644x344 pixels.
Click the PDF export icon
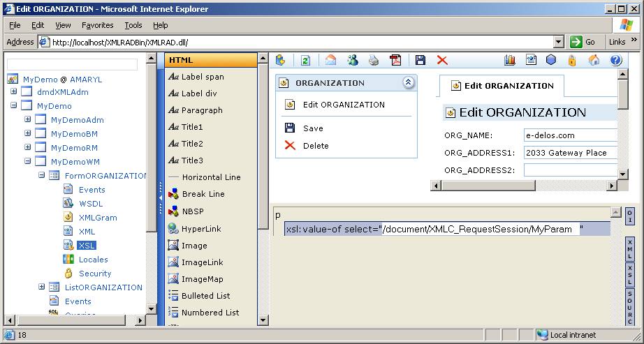click(395, 60)
